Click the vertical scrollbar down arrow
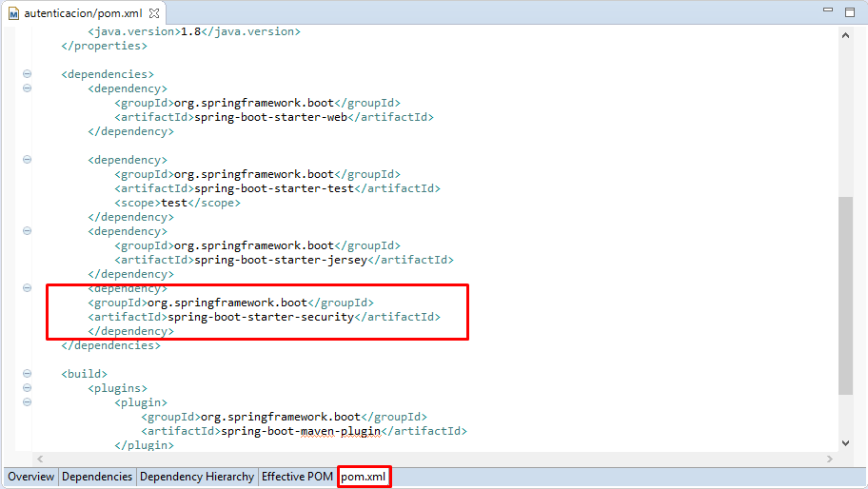The height and width of the screenshot is (489, 868). click(x=846, y=442)
